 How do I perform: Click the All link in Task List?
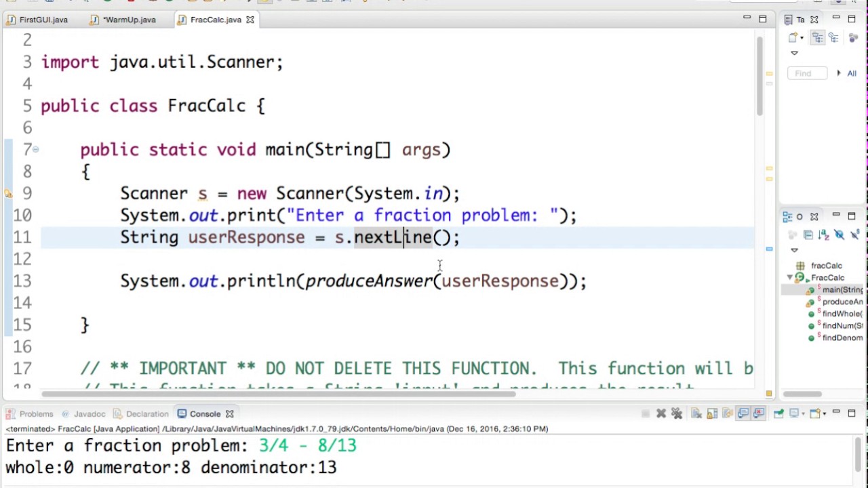(x=852, y=73)
